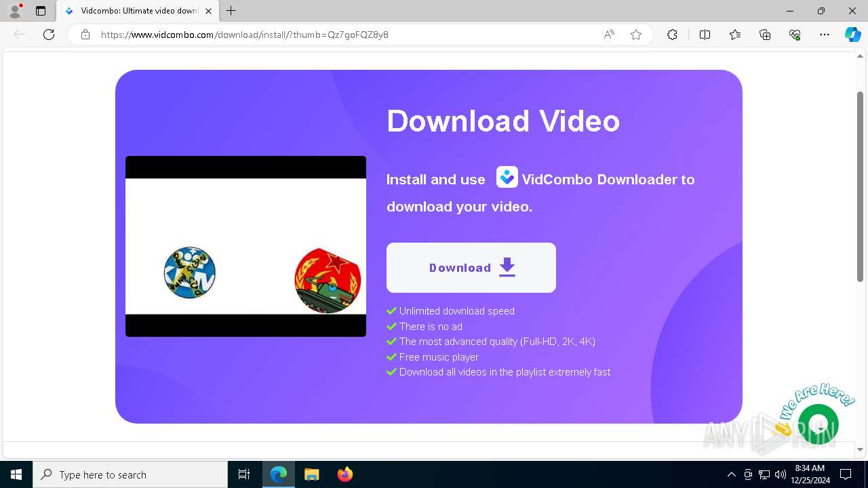Click the taskbar search box
The height and width of the screenshot is (488, 868).
(x=130, y=474)
